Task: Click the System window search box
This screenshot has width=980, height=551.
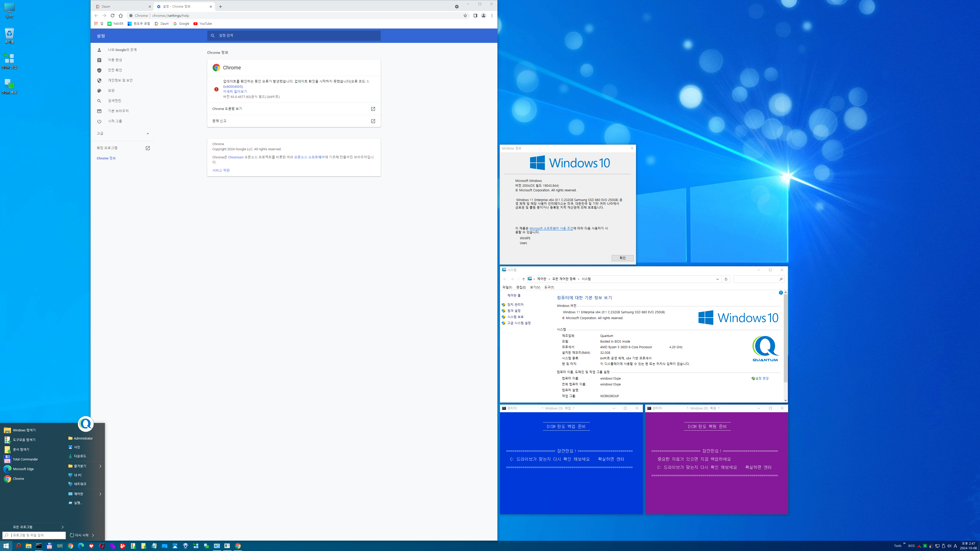Action: click(x=758, y=279)
